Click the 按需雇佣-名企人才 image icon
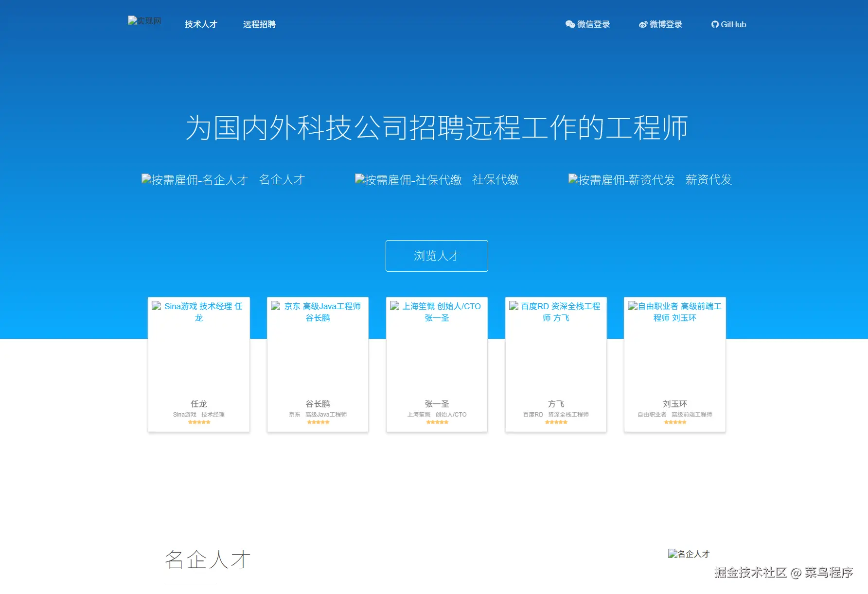Viewport: 868px width, 594px height. 195,180
